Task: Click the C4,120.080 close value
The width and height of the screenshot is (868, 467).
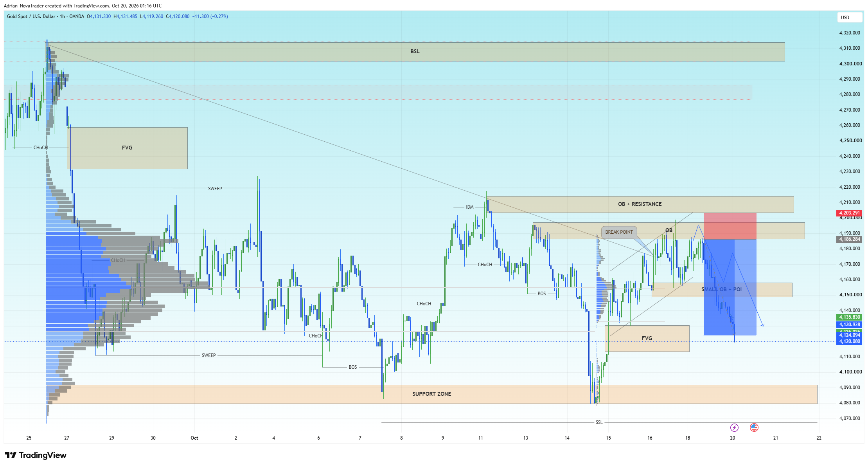Action: click(178, 16)
